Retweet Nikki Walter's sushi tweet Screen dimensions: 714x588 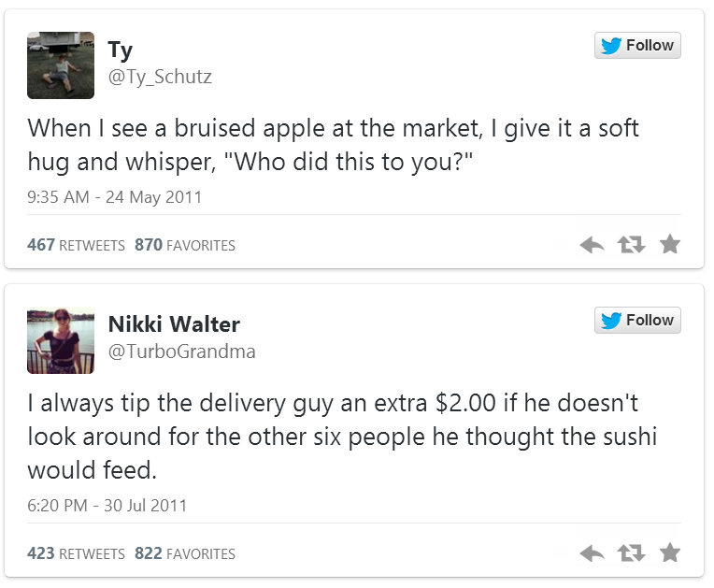[631, 553]
